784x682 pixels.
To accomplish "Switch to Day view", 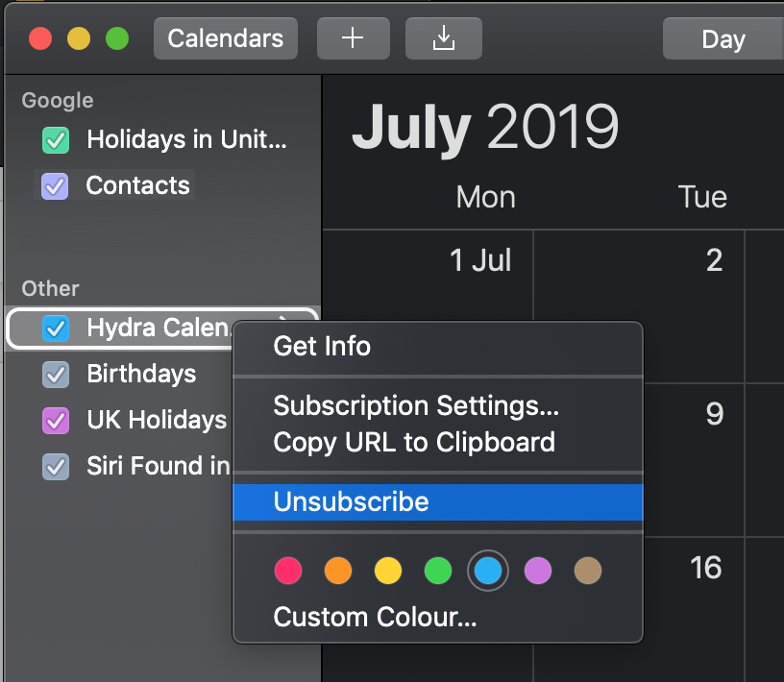I will (x=724, y=38).
